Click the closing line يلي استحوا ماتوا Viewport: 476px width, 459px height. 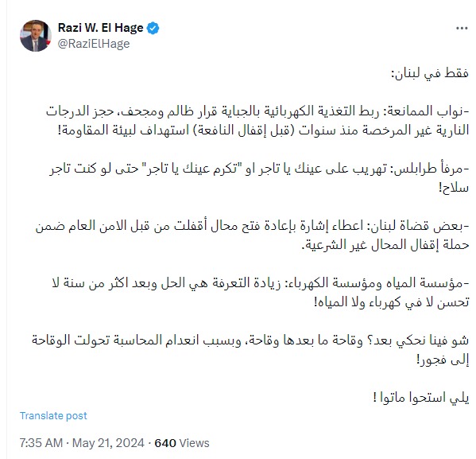(421, 398)
